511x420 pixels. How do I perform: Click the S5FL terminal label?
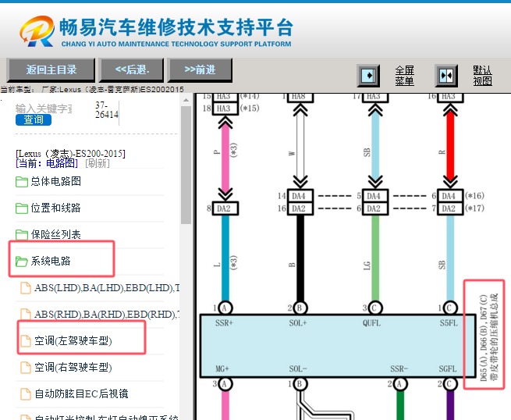(x=449, y=323)
